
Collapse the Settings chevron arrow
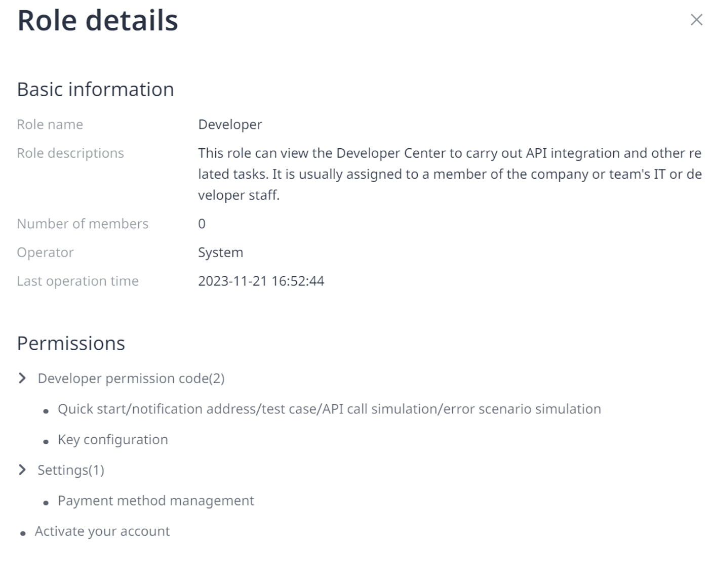point(22,470)
